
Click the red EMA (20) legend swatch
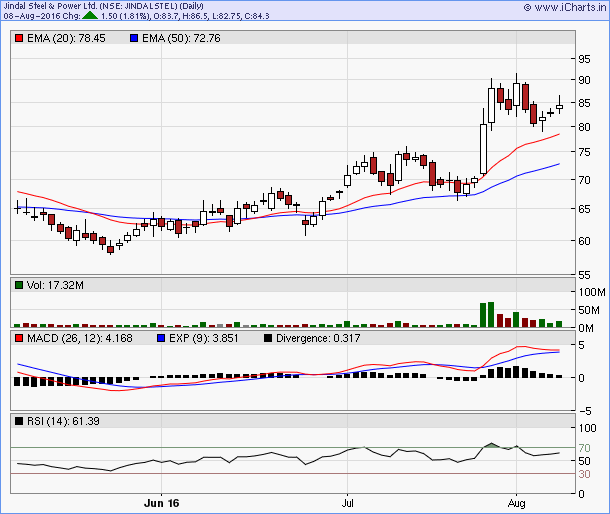(x=19, y=38)
